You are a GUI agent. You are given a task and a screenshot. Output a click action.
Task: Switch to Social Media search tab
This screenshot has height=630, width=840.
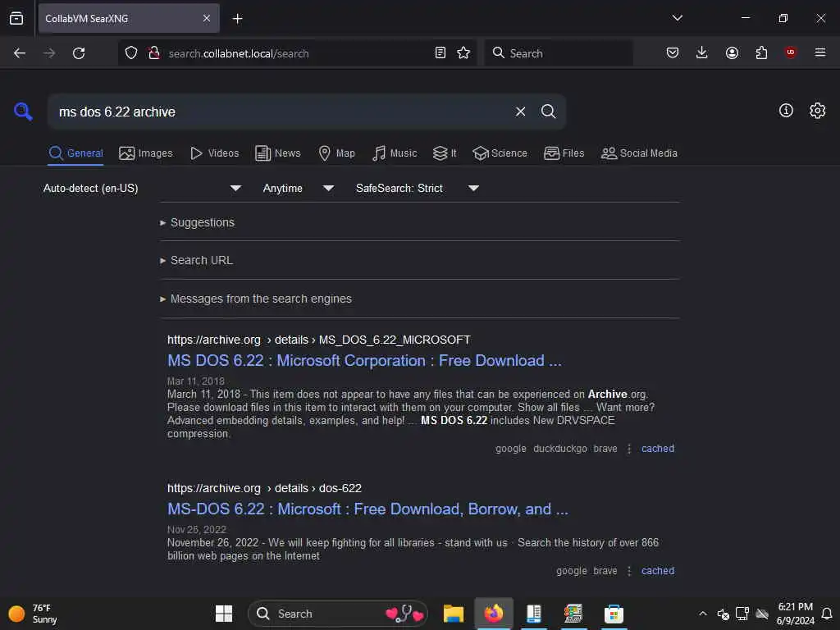tap(639, 153)
